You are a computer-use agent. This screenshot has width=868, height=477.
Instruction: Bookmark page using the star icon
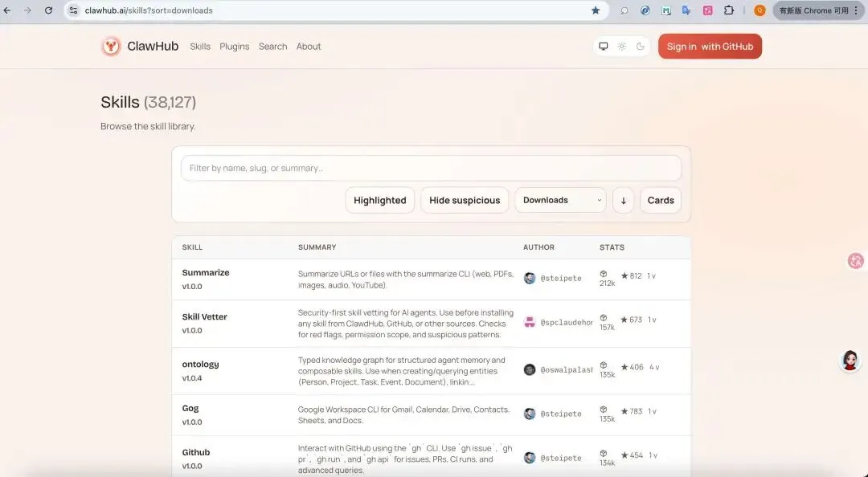coord(595,10)
